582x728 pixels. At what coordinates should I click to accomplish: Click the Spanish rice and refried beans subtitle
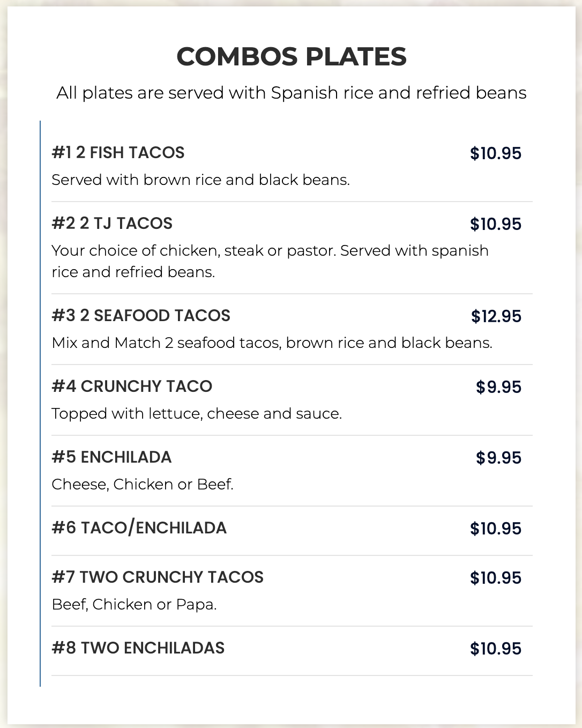(x=291, y=93)
